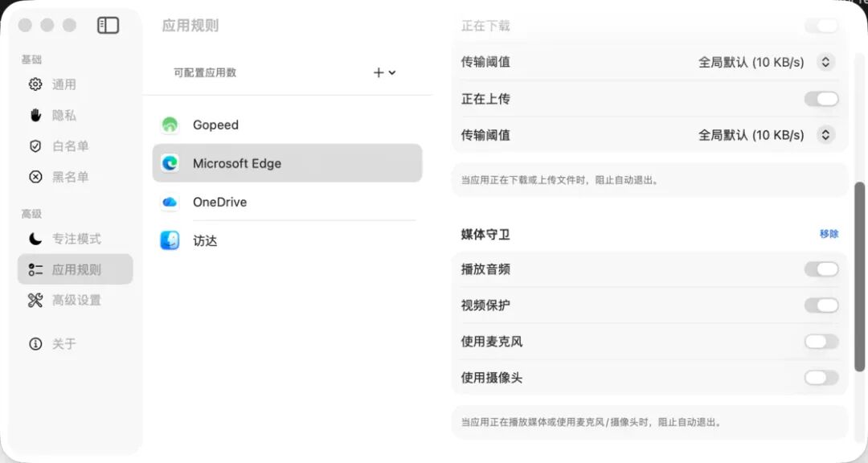Open the 传输阈值 dropdown under 正在下载

(x=825, y=62)
